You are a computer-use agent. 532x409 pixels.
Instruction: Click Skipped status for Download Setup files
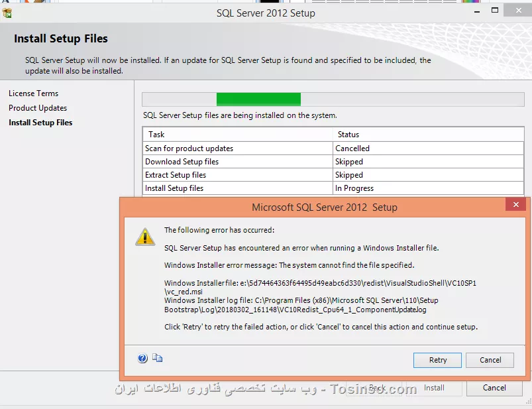[x=429, y=162]
